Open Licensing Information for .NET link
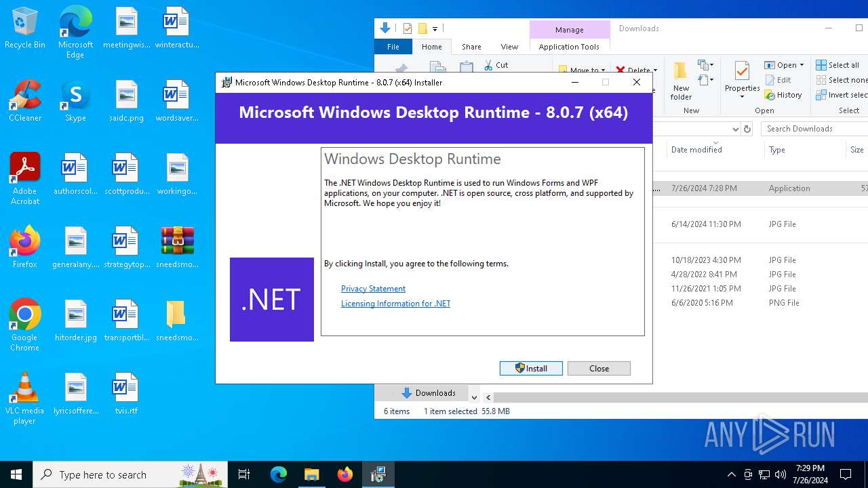The image size is (868, 488). click(395, 304)
